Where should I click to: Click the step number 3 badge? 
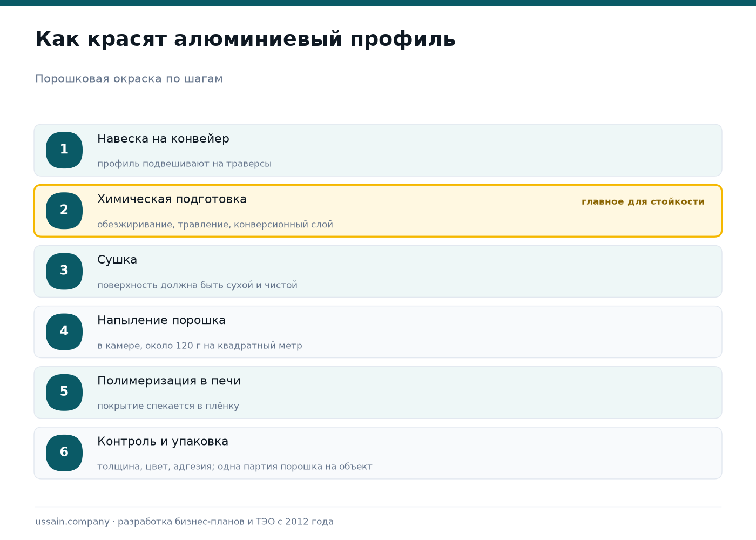pyautogui.click(x=64, y=271)
